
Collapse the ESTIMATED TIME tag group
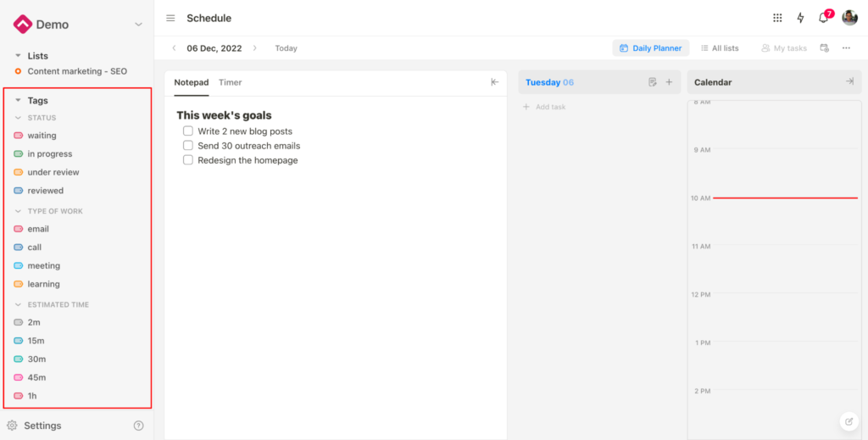point(18,305)
